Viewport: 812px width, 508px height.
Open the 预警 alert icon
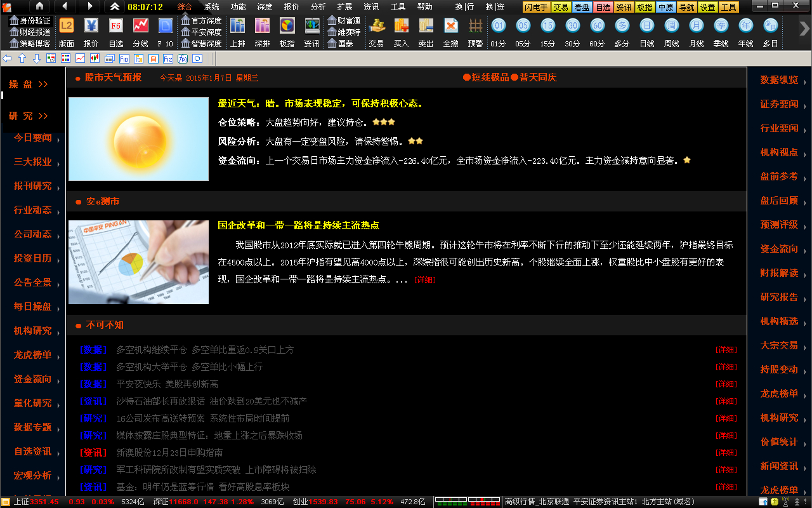point(475,32)
